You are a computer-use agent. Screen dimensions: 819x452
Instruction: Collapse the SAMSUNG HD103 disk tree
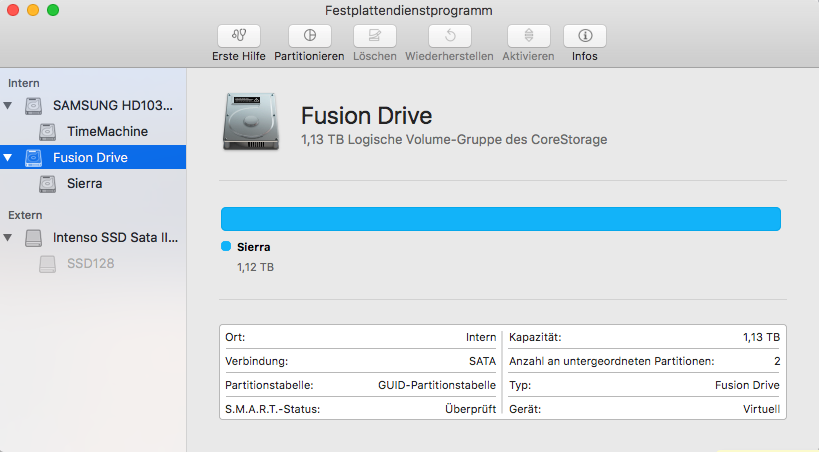tap(8, 106)
